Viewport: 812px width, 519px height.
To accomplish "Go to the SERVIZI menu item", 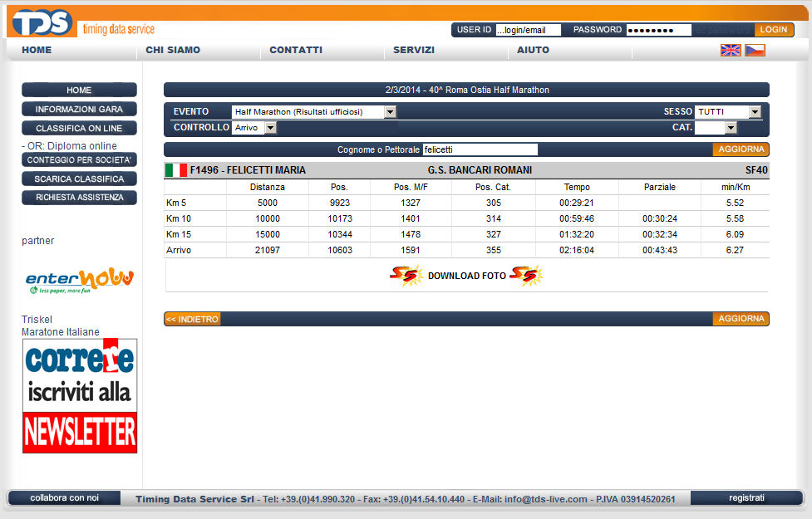I will (x=414, y=50).
